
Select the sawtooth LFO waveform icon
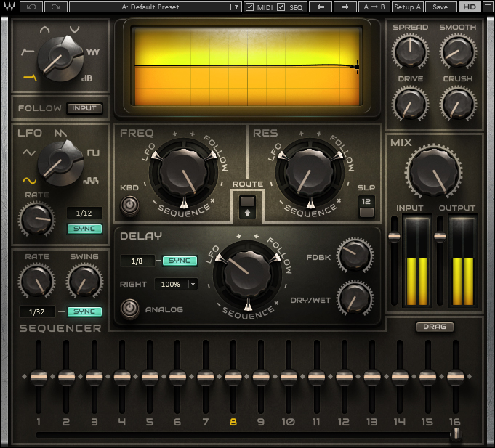(x=61, y=133)
